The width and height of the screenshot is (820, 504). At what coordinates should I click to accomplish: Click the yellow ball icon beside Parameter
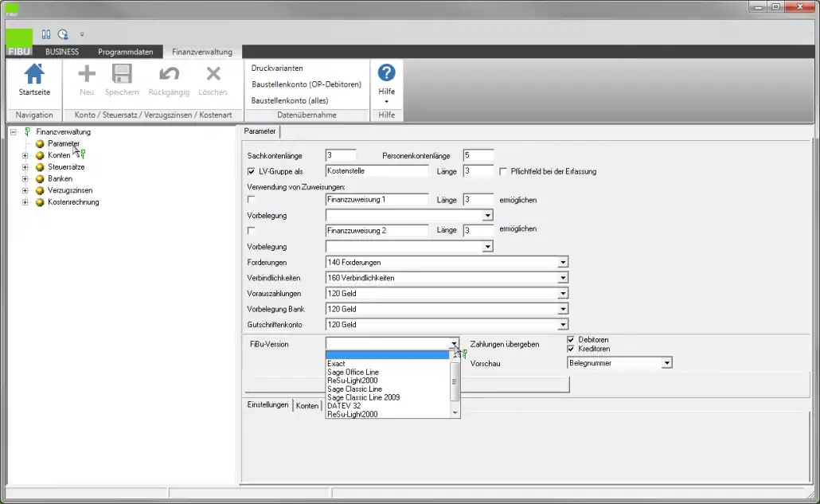click(40, 144)
